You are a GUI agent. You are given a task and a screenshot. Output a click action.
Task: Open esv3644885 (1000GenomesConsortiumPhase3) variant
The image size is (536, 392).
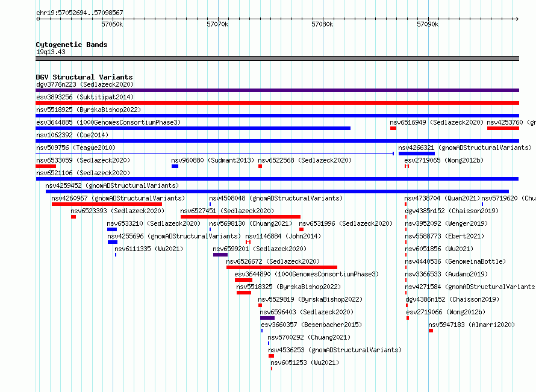click(108, 122)
